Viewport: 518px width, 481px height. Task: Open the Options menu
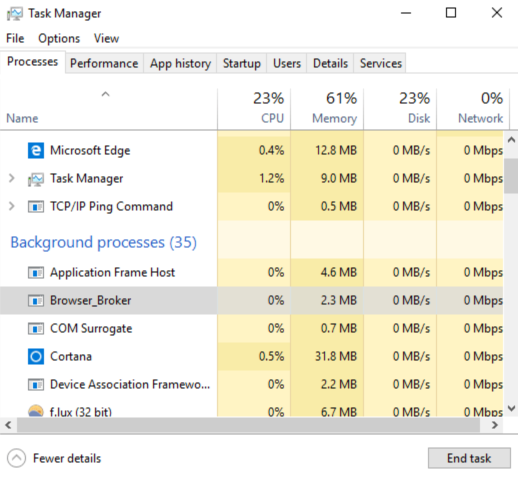point(59,38)
